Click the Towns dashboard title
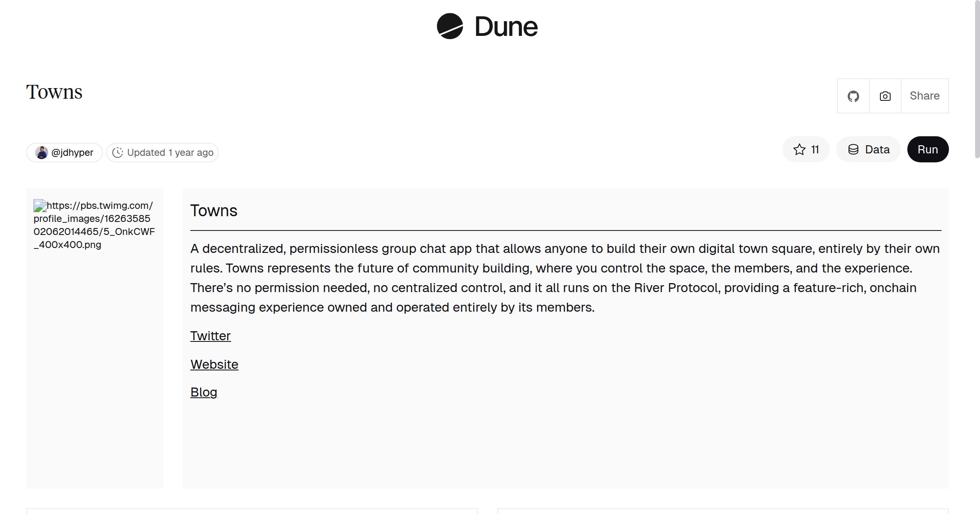 tap(54, 92)
